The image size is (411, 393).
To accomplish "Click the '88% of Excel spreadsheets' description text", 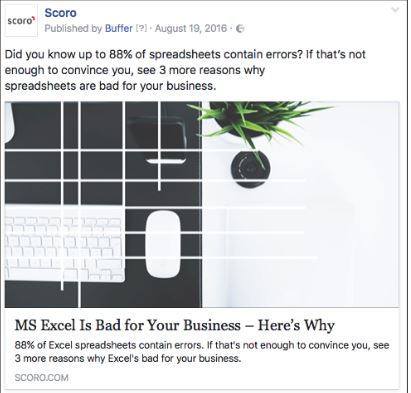I will pyautogui.click(x=202, y=352).
